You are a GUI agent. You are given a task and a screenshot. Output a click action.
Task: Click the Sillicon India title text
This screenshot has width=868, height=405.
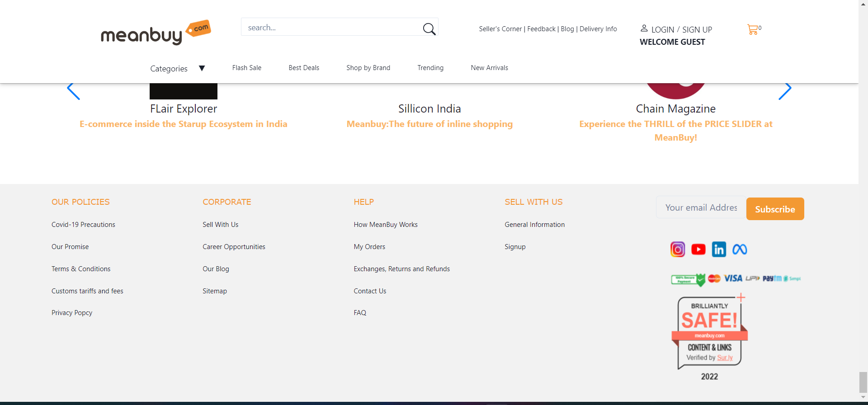[429, 109]
